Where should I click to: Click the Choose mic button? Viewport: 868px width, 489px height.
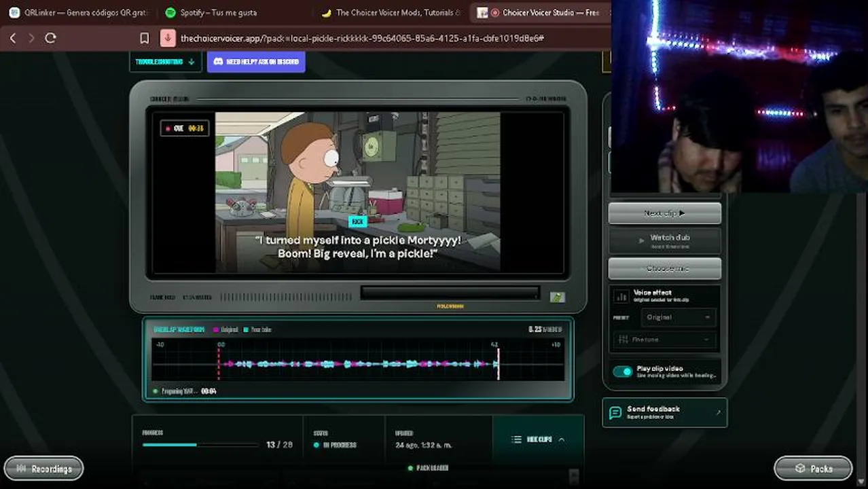click(664, 268)
